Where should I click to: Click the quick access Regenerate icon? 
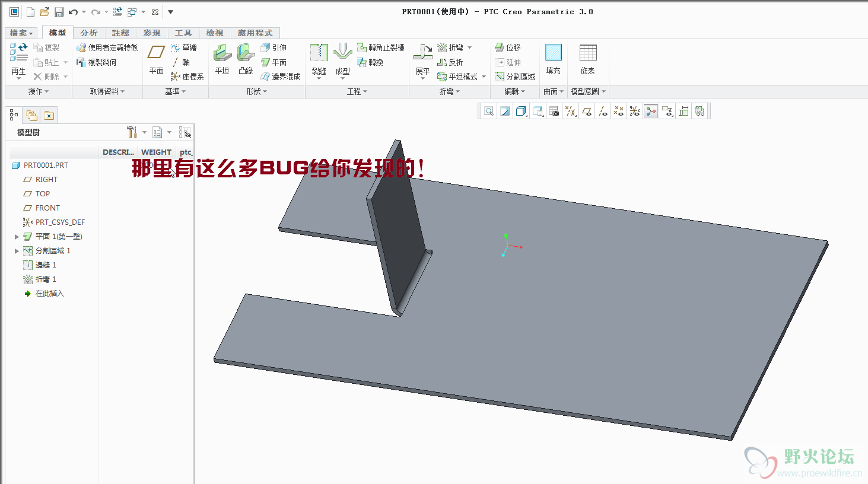point(117,12)
